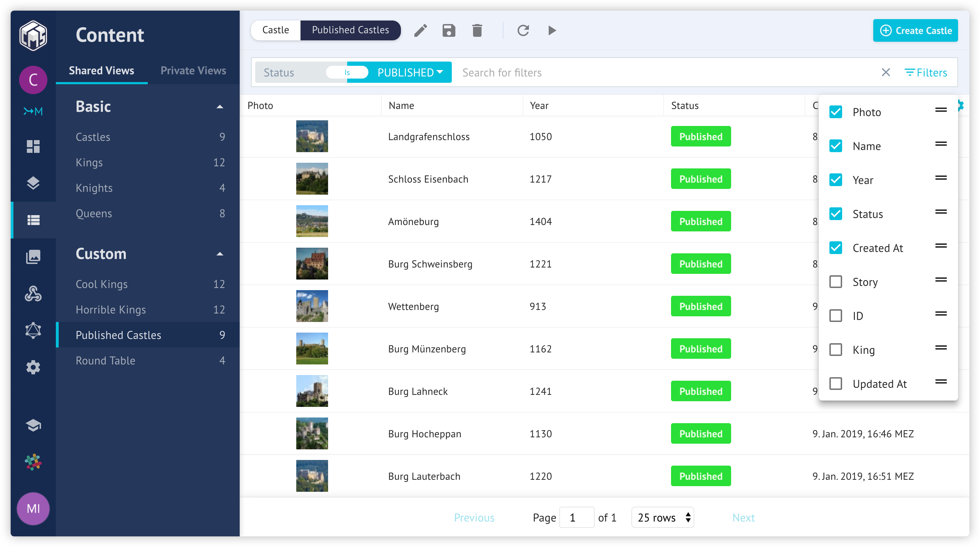Open the PUBLISHED status filter dropdown

click(x=410, y=72)
